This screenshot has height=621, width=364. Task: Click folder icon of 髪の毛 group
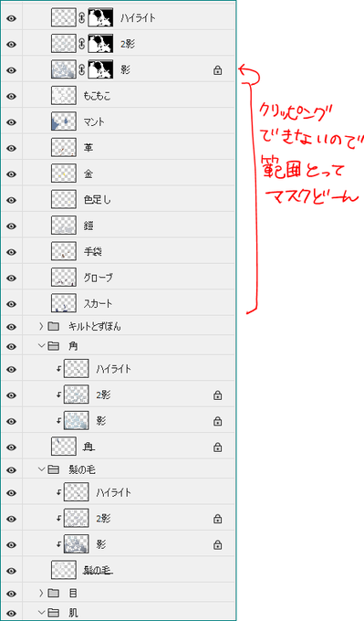(53, 469)
